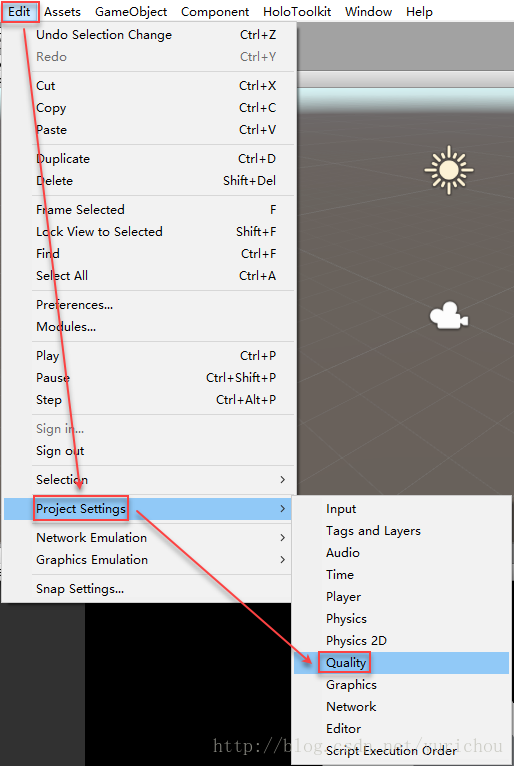Choose Select All
Screen dimensions: 514x766
149,276
